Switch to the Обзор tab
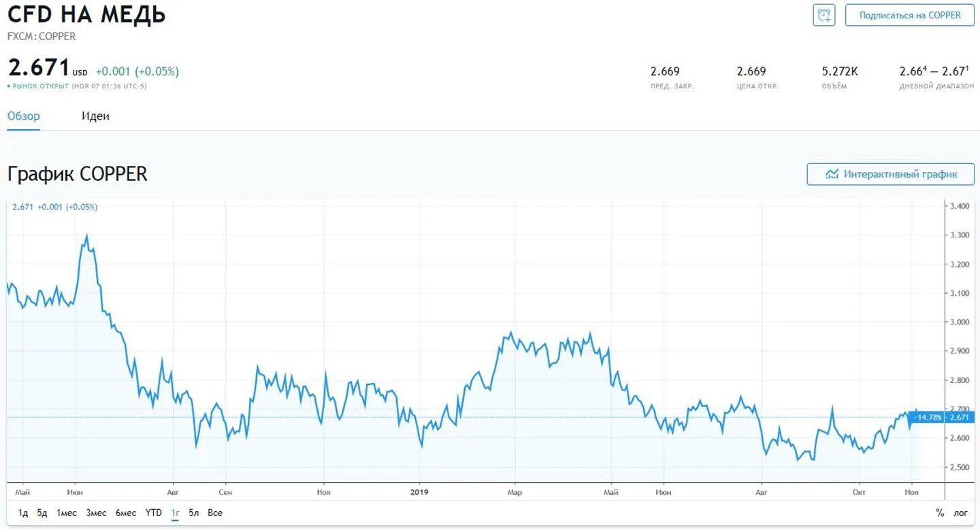 [x=24, y=116]
